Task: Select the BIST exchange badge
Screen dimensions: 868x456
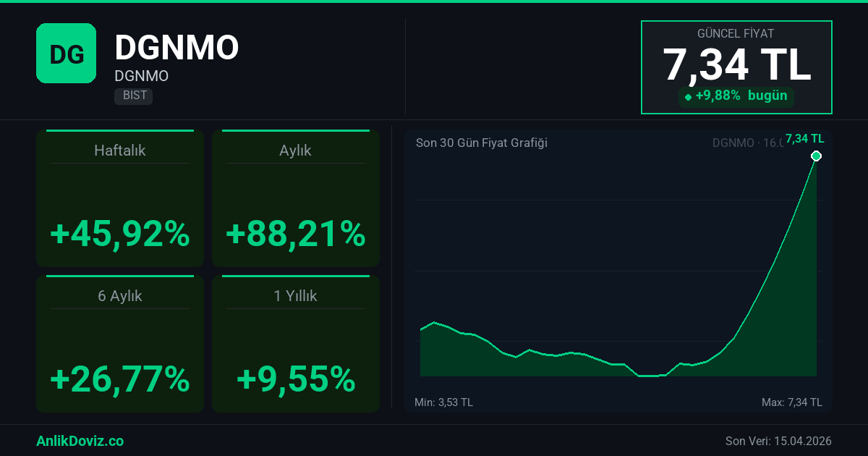Action: (133, 96)
